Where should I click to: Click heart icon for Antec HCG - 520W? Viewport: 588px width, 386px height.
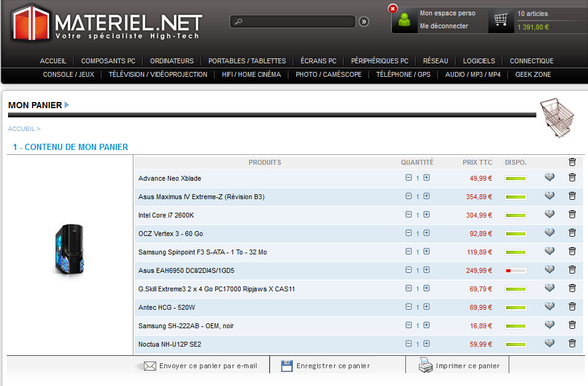point(549,307)
